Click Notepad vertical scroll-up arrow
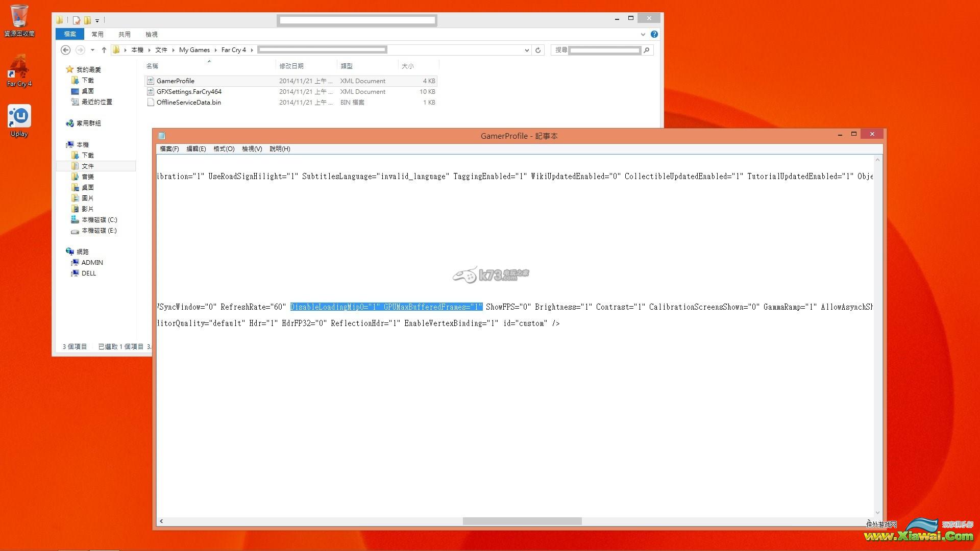The image size is (980, 551). tap(877, 160)
